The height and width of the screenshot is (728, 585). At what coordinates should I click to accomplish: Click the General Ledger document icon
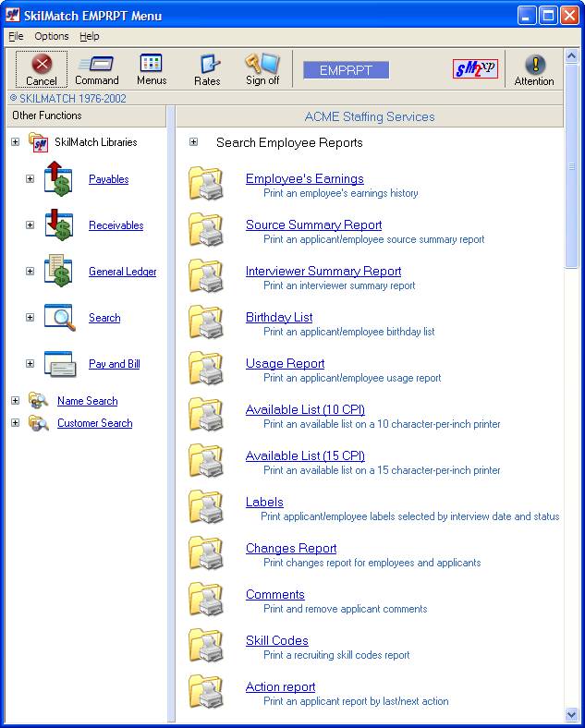(x=58, y=271)
